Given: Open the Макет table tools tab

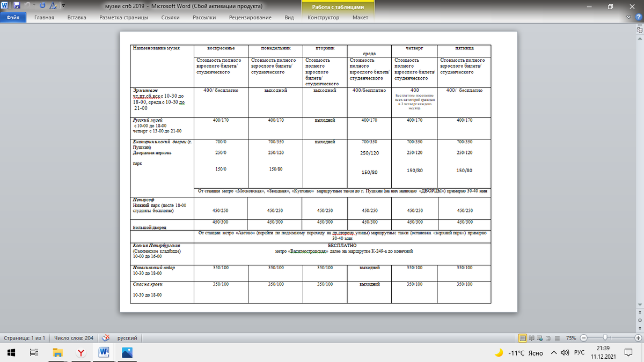Looking at the screenshot, I should (360, 18).
